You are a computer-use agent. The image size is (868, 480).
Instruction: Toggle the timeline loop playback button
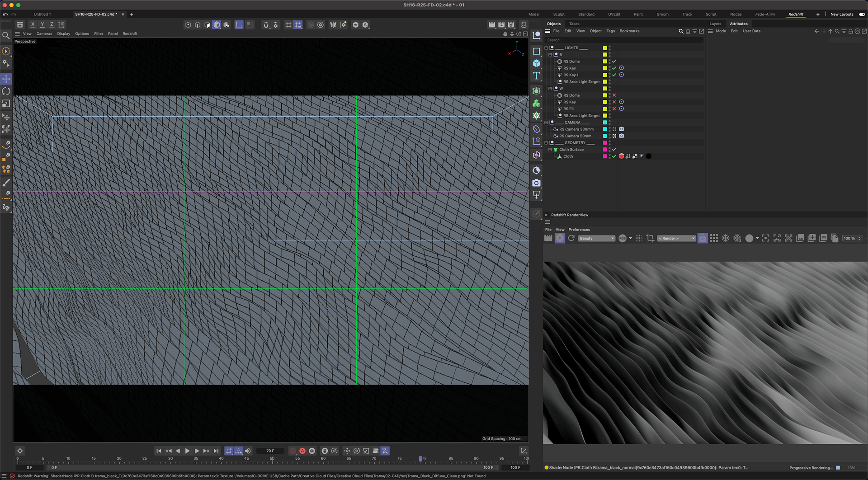point(229,451)
